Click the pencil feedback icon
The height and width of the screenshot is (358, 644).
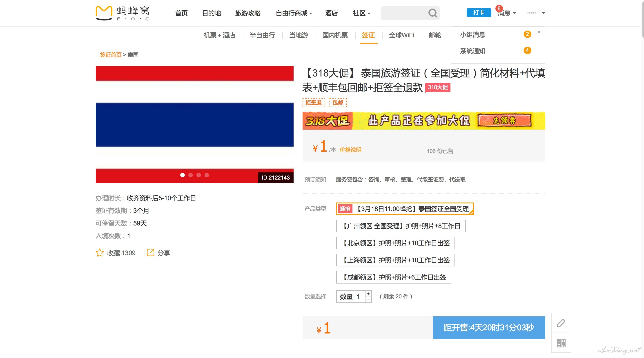pos(561,323)
